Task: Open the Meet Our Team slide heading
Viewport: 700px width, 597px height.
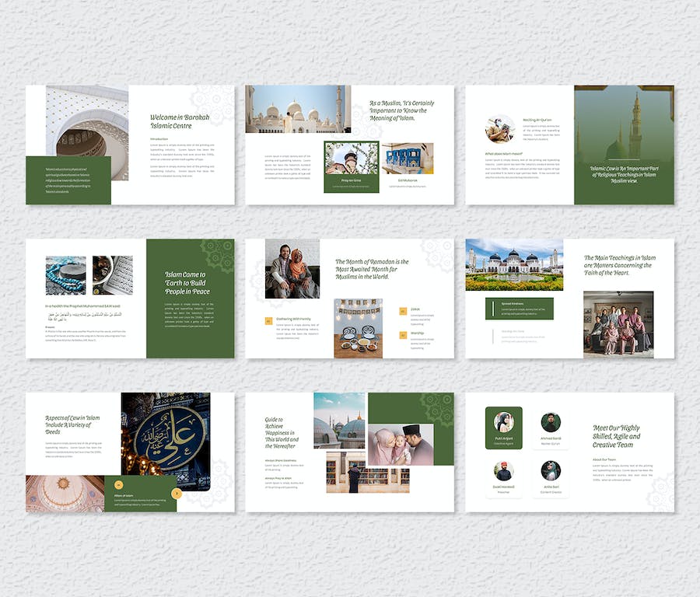Action: [x=616, y=435]
